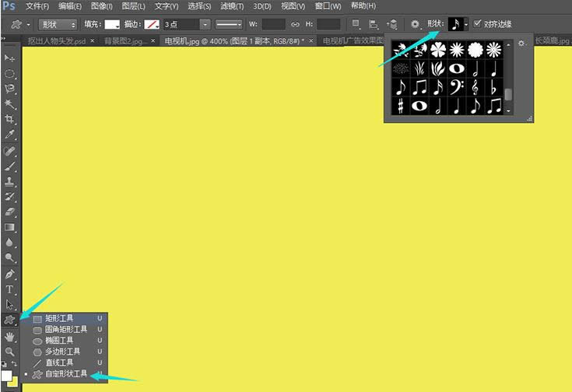Choose 多边形工具 from the flyout

tap(64, 352)
